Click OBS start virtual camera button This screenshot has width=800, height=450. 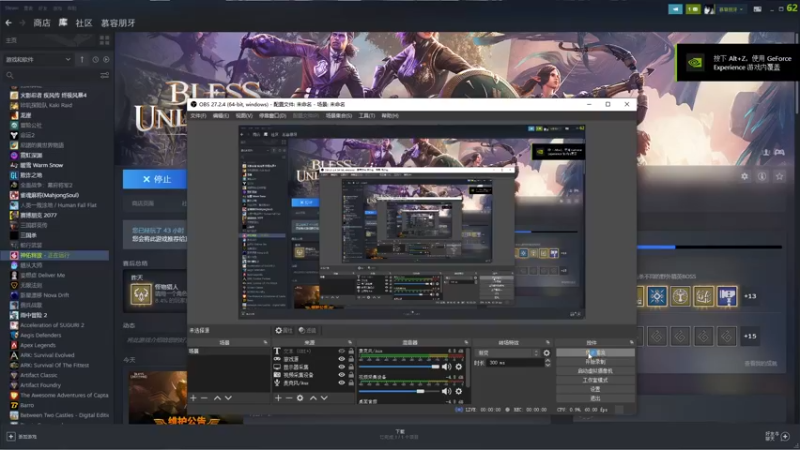tap(595, 371)
